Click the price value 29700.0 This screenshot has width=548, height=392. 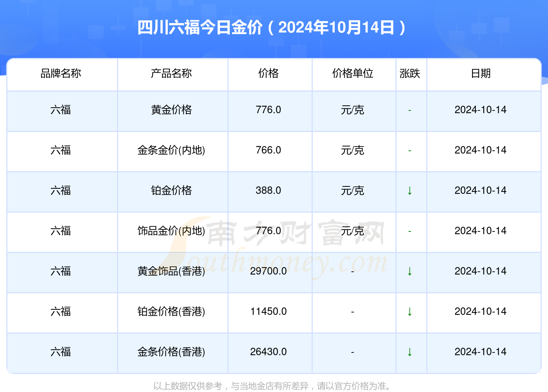pos(269,271)
